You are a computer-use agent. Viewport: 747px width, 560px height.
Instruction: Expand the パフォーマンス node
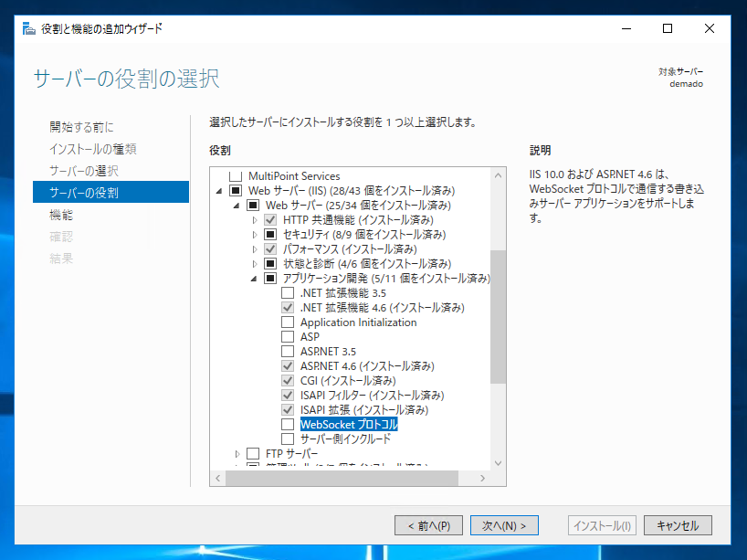click(x=255, y=249)
